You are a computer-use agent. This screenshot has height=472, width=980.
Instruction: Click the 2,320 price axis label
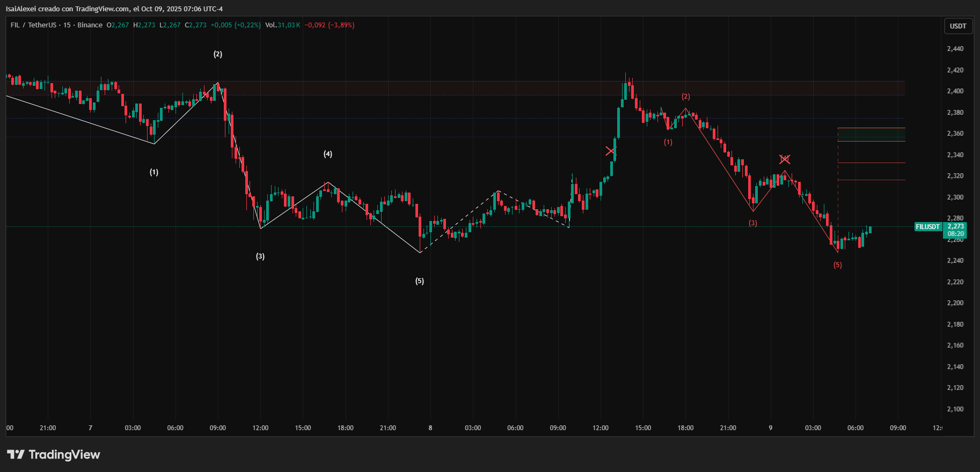[955, 176]
